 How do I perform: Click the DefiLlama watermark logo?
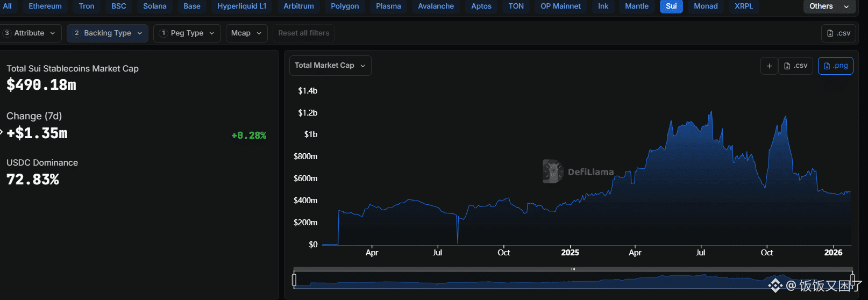(553, 172)
